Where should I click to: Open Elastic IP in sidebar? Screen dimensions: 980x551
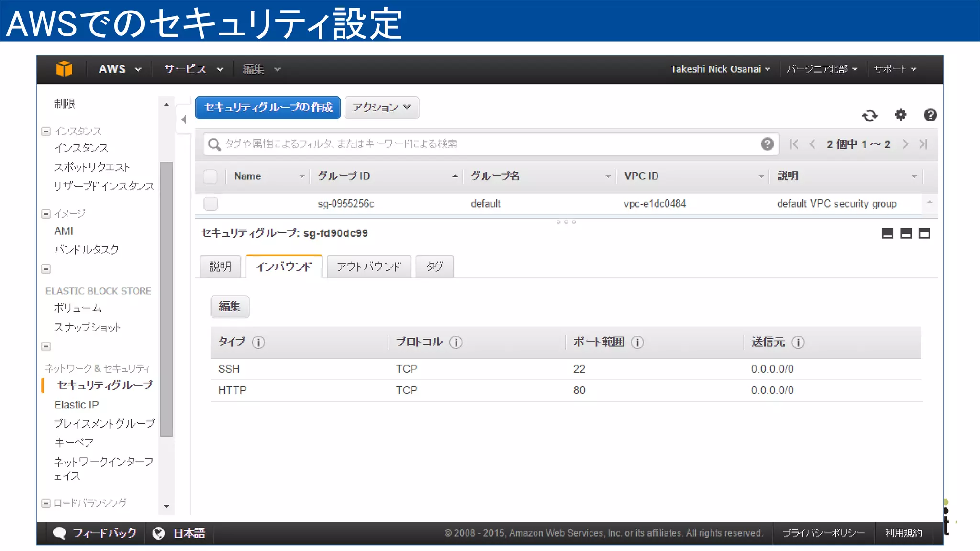77,405
